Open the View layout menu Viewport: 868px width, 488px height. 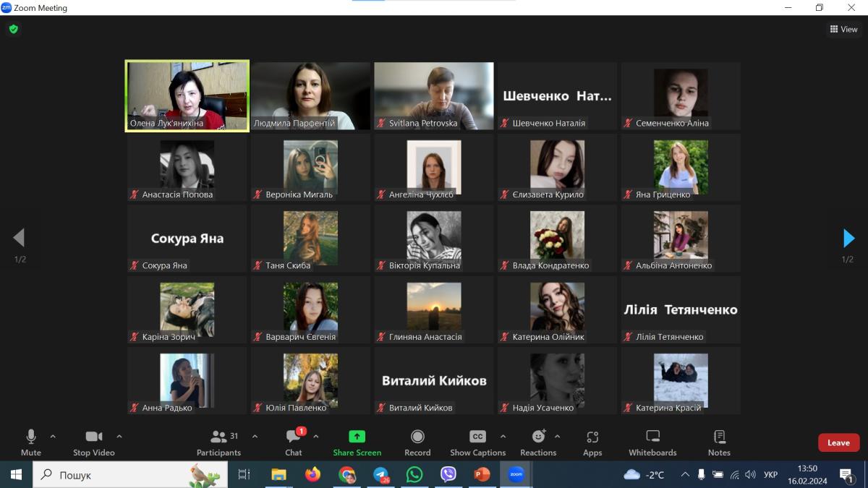pyautogui.click(x=843, y=30)
